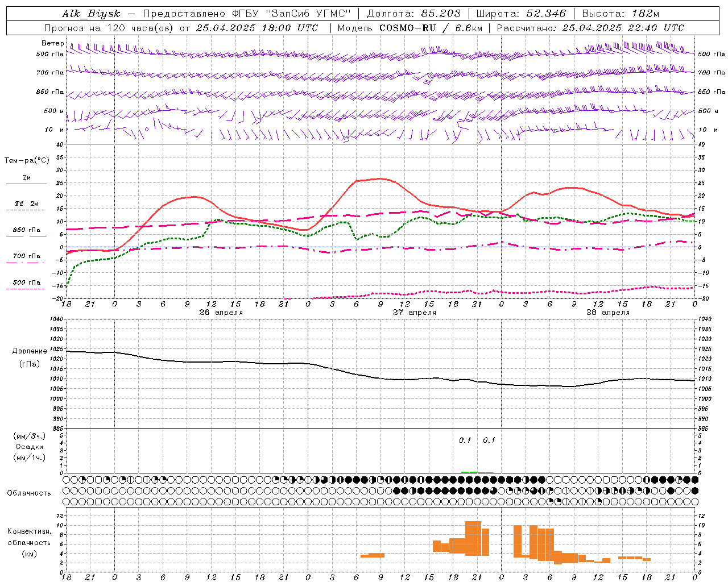Click the 'Рассчитано: 25.04.2025 22:40 UTC' text

click(x=590, y=28)
